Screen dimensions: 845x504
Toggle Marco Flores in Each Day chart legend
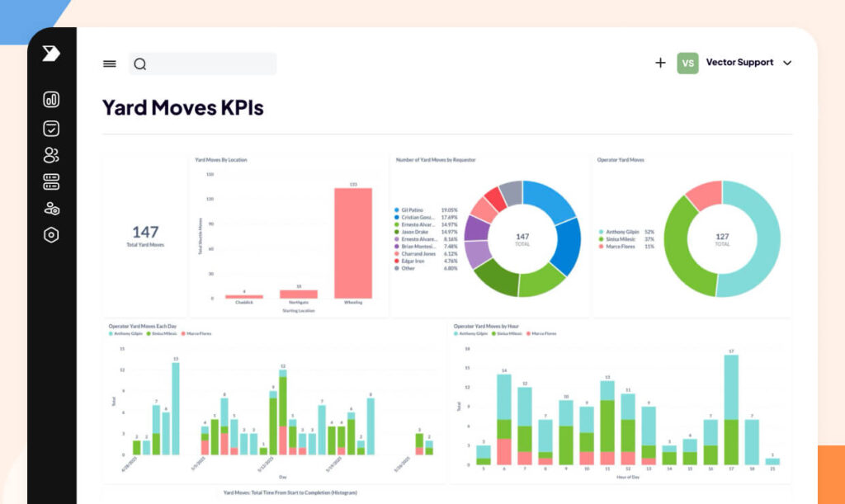pyautogui.click(x=196, y=334)
